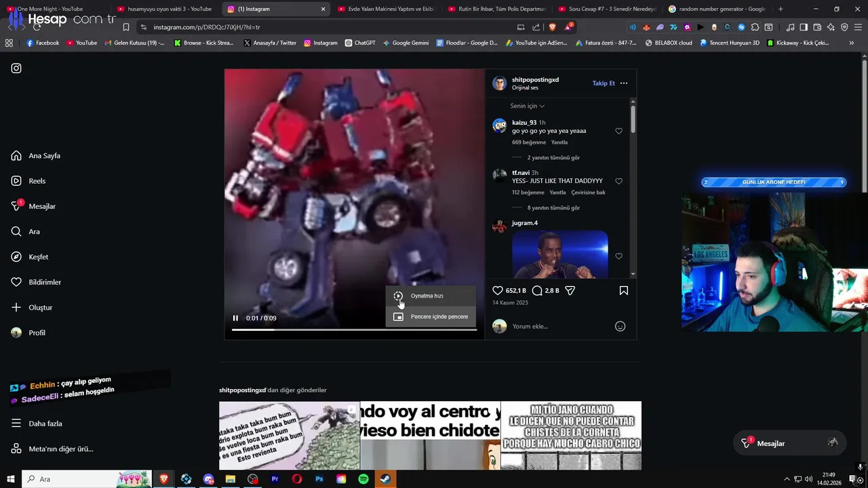Open Brave Wallet icon in toolbar
868x488 pixels.
click(x=817, y=27)
